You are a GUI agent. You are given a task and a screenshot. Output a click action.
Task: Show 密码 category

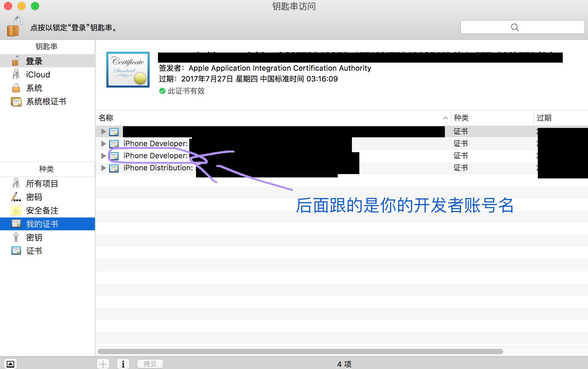tap(47, 197)
